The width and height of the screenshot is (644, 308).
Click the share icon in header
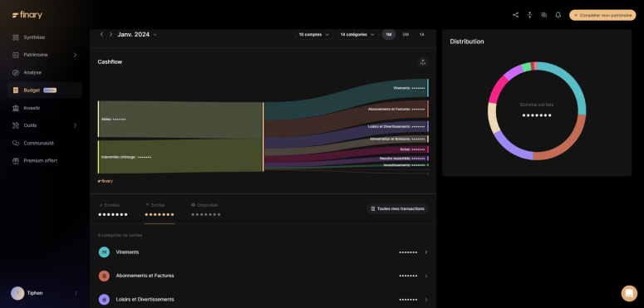[x=515, y=15]
